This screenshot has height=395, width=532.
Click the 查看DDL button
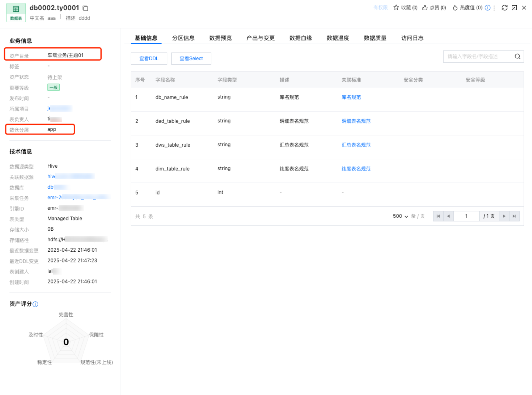pyautogui.click(x=149, y=58)
